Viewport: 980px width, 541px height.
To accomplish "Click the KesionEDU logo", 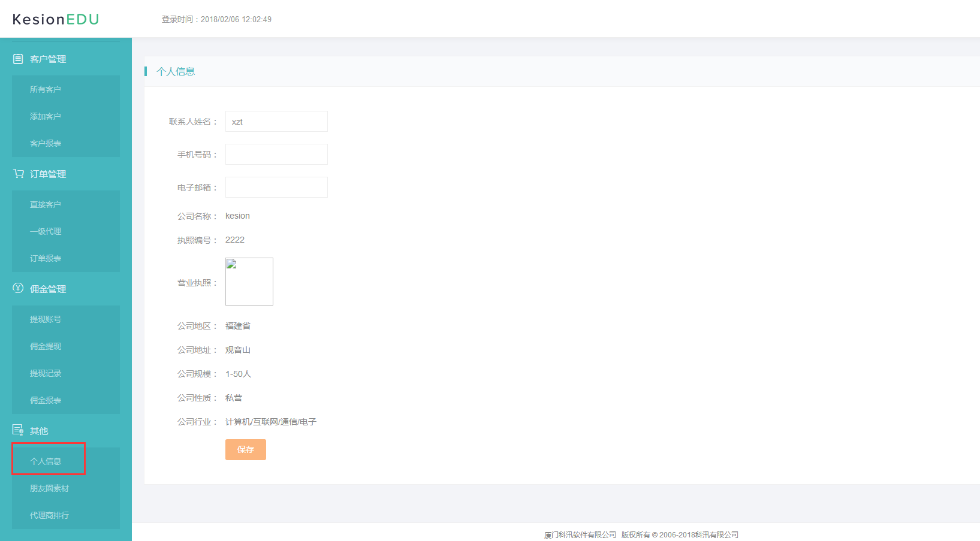I will [x=56, y=19].
